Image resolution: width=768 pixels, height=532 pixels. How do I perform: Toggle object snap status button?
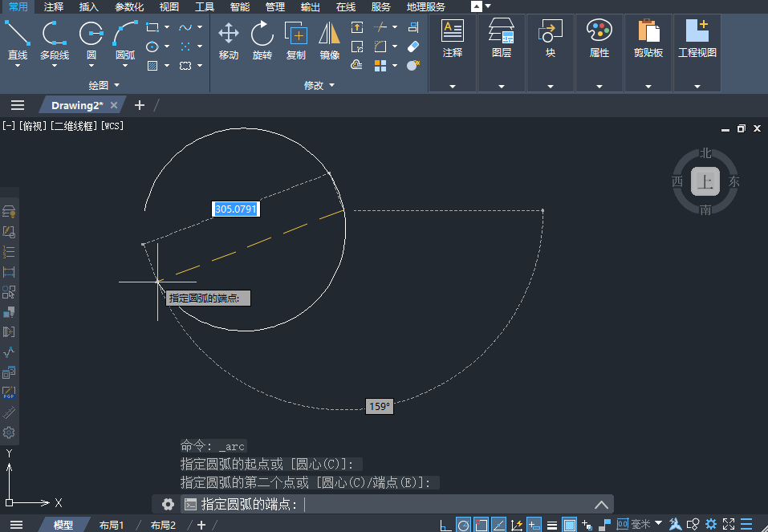tap(481, 525)
